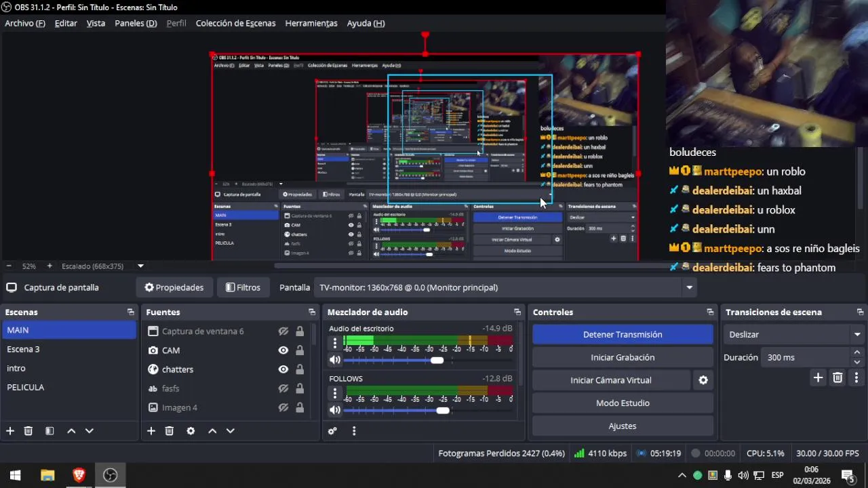The image size is (868, 488).
Task: Add a scene transition plus icon
Action: point(818,378)
